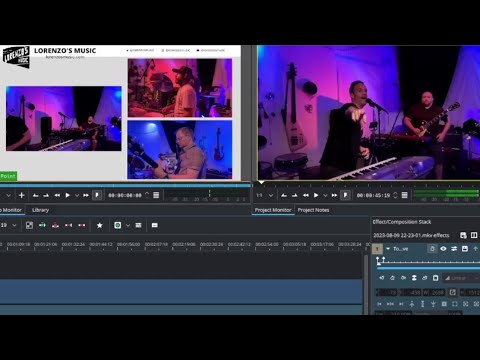Play the clip in clip monitor
This screenshot has height=360, width=480.
pos(68,195)
